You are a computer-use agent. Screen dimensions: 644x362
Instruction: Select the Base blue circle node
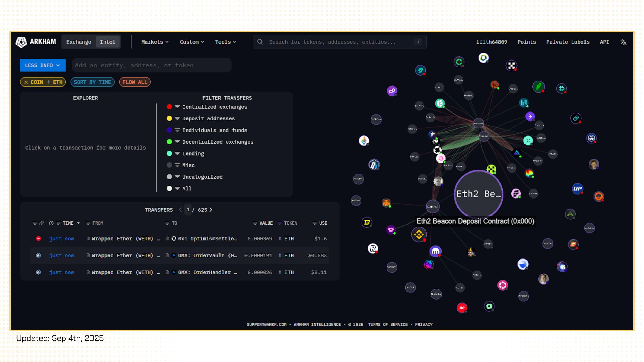click(x=523, y=264)
